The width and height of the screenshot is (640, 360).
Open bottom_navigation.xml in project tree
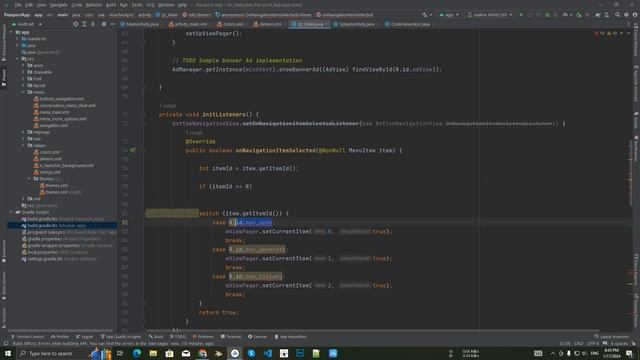(58, 99)
